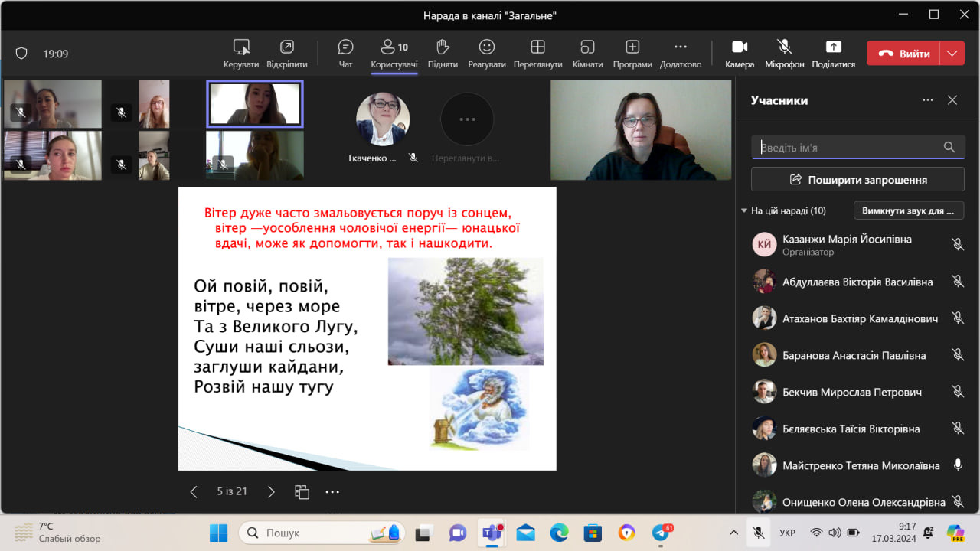Screen dimensions: 980x551
Task: Open the Реагувати reactions menu
Action: pos(487,54)
